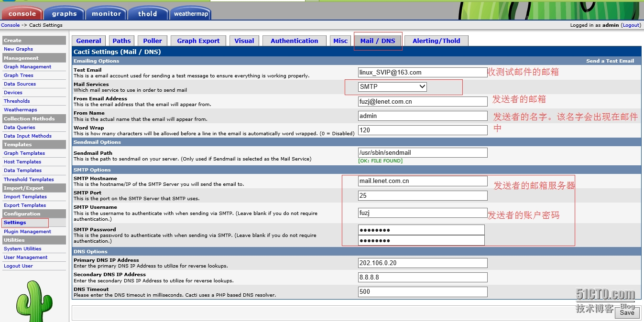Open Settings in sidebar
This screenshot has width=644, height=322.
[x=15, y=222]
